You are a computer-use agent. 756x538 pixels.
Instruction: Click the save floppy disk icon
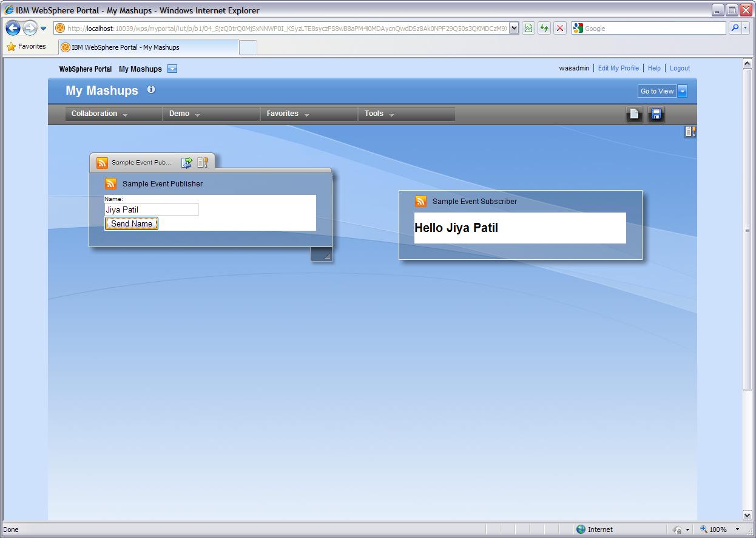click(x=656, y=114)
